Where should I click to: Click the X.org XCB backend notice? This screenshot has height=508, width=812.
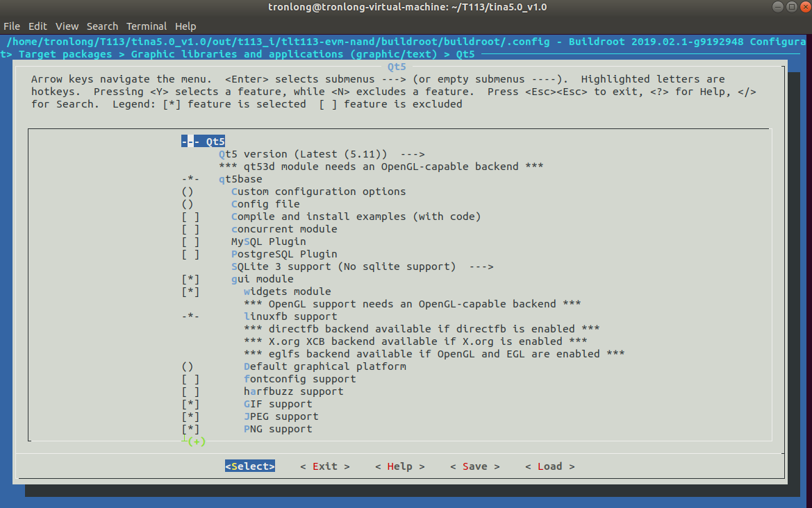coord(415,341)
